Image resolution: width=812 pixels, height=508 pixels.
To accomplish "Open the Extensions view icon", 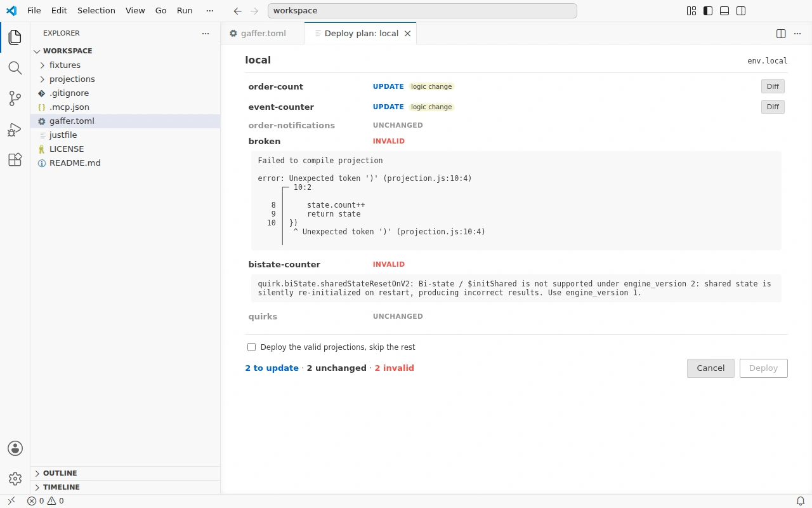I will [15, 160].
